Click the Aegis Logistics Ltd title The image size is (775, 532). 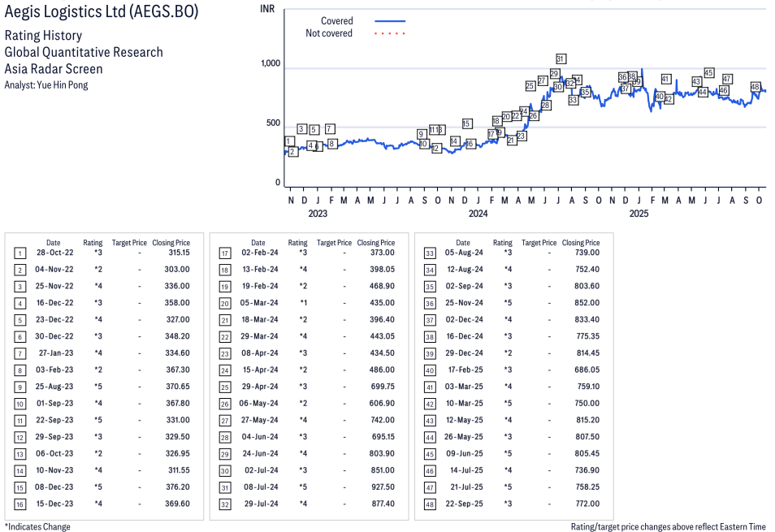(101, 12)
